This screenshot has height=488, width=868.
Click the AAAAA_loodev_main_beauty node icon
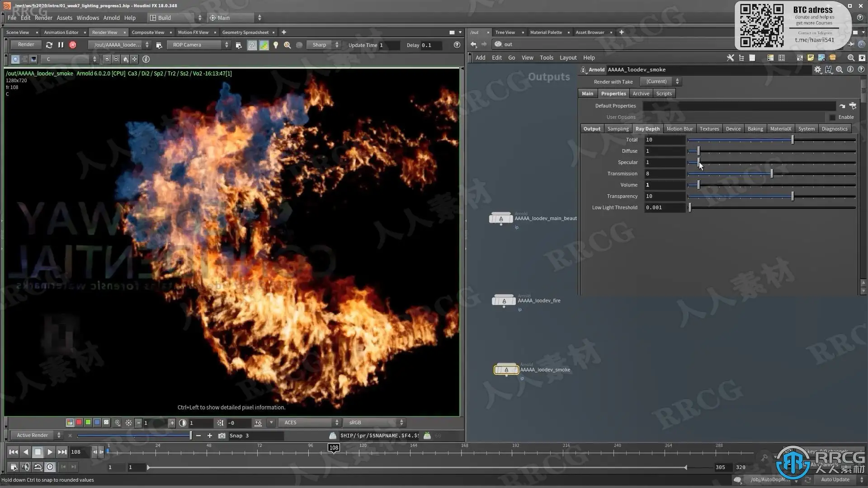coord(501,219)
